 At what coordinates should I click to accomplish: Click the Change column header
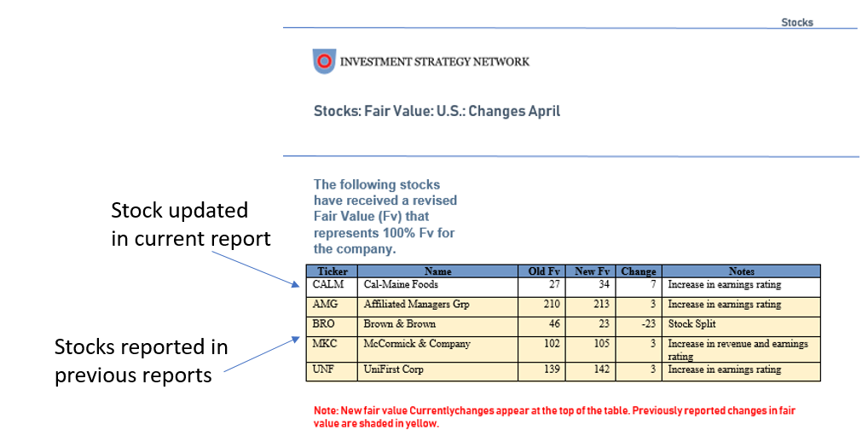(x=638, y=271)
